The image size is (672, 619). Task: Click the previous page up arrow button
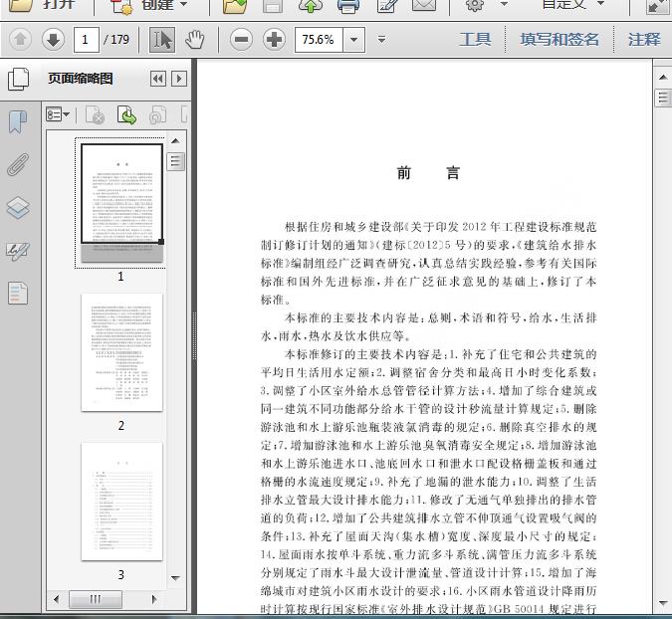(x=20, y=40)
